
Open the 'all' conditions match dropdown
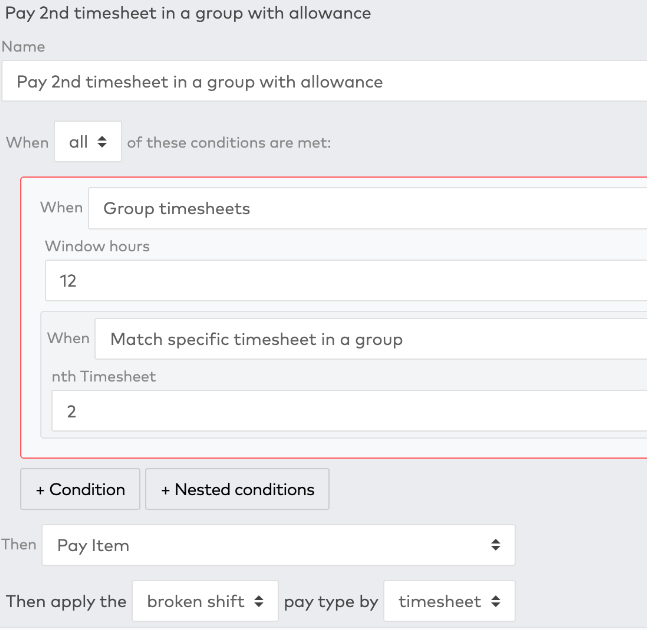[x=88, y=142]
